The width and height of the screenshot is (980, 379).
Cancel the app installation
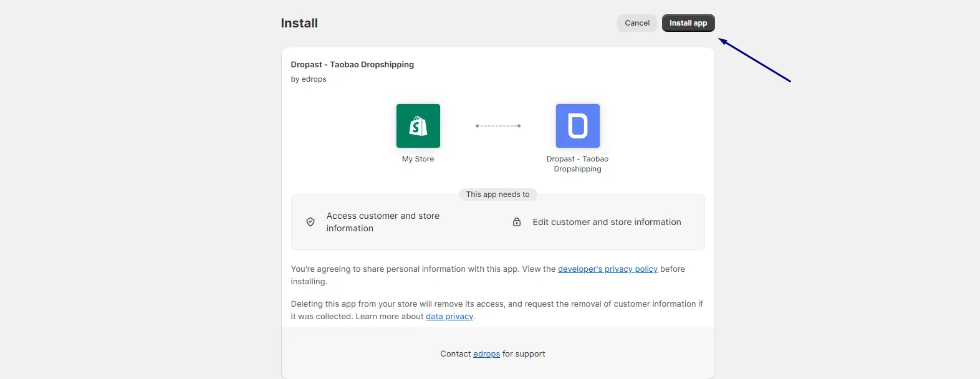(637, 23)
